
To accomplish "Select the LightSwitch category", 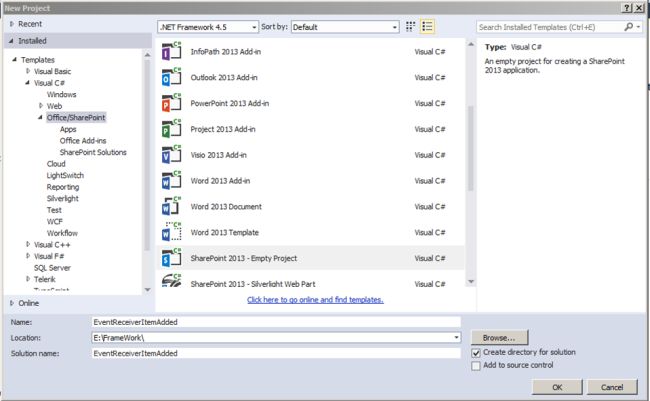I will click(65, 175).
